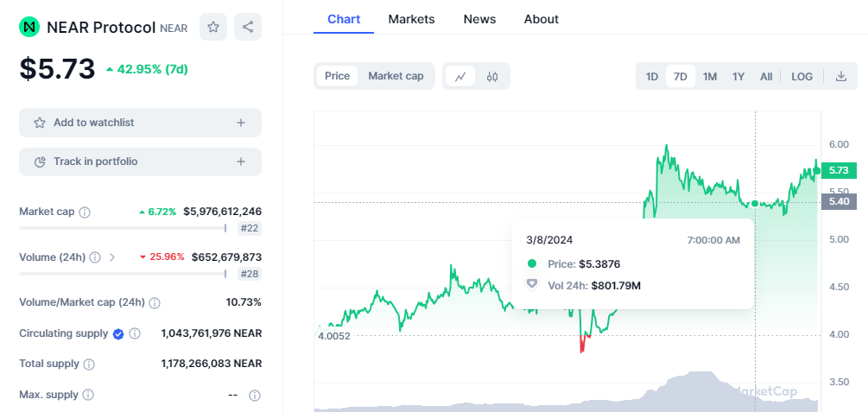Click the highlighted data point on chart line
Image resolution: width=868 pixels, height=412 pixels.
[x=755, y=203]
